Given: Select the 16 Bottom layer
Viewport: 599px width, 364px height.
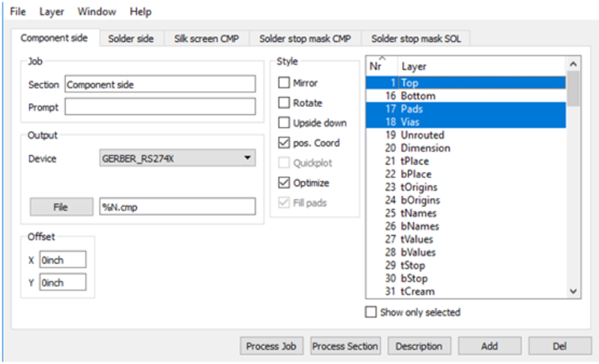Looking at the screenshot, I should [417, 96].
